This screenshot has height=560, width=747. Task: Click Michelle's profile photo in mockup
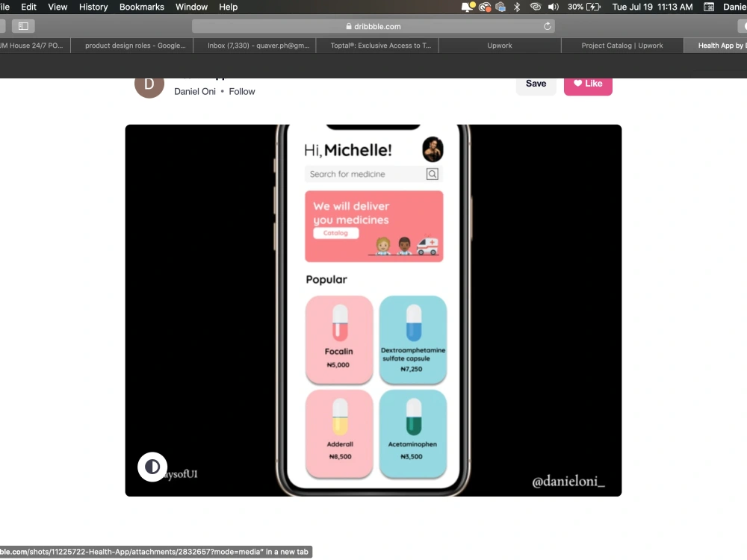point(433,149)
